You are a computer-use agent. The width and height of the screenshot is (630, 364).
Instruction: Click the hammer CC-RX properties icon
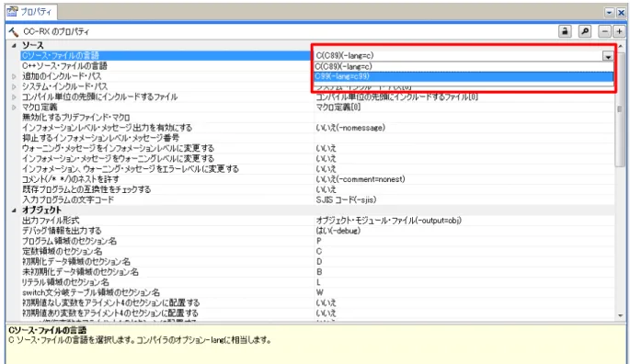click(x=13, y=31)
